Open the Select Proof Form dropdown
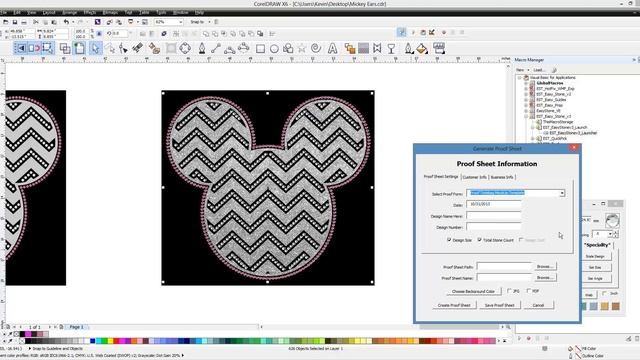Screen dimensions: 640x360 point(562,193)
